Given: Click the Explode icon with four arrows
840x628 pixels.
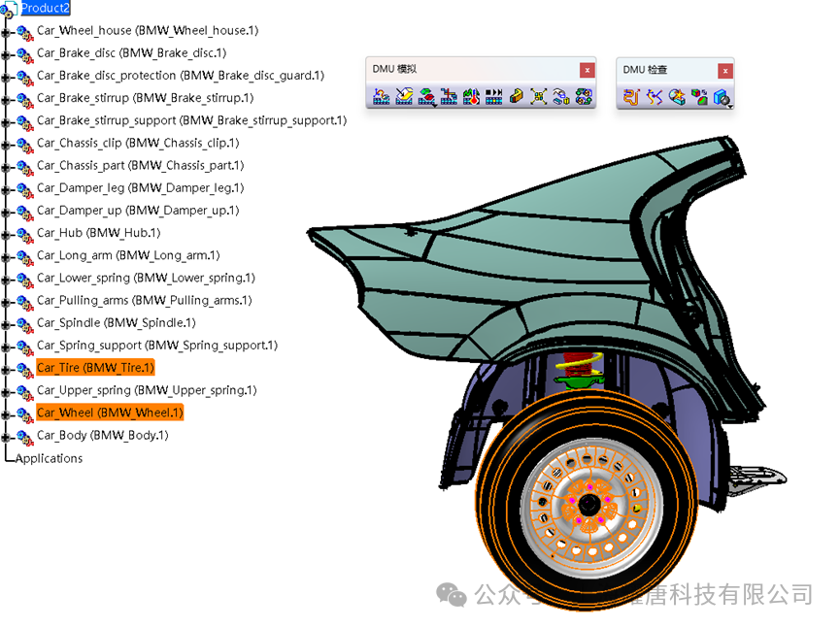Looking at the screenshot, I should coord(538,97).
